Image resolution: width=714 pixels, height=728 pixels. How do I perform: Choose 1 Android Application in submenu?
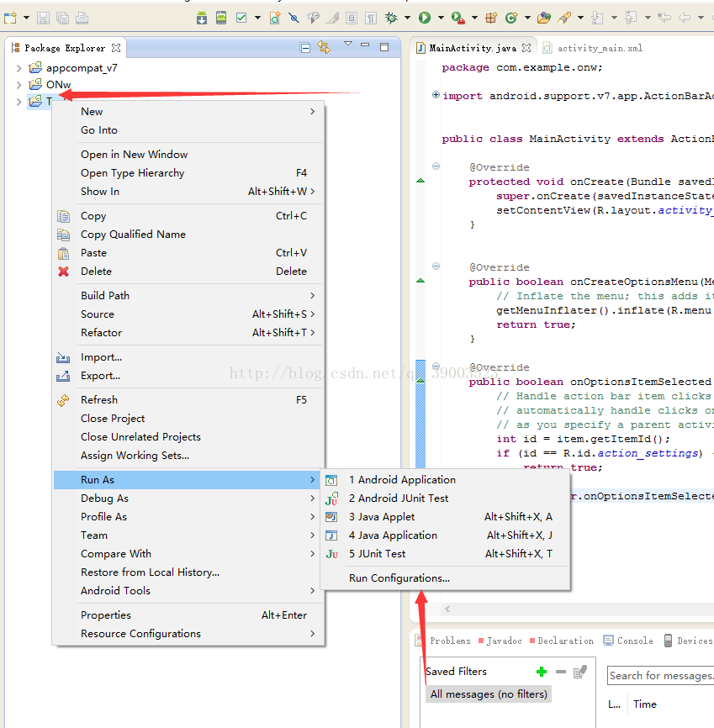(445, 480)
